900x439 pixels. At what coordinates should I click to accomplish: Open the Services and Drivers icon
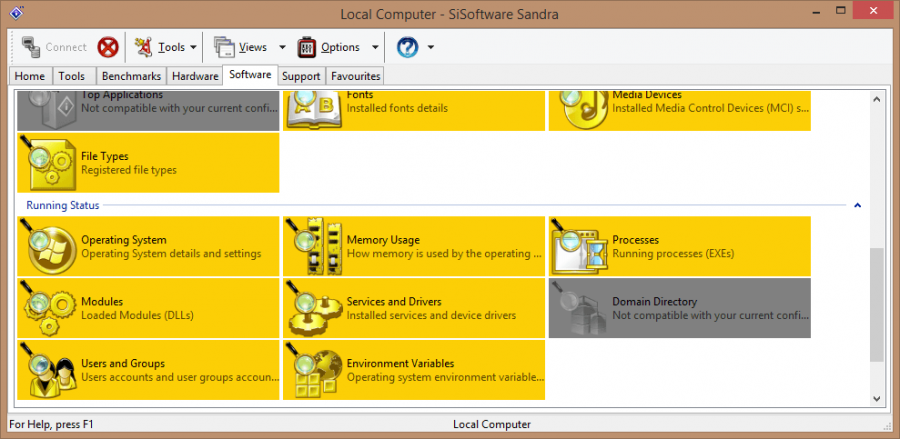point(313,308)
